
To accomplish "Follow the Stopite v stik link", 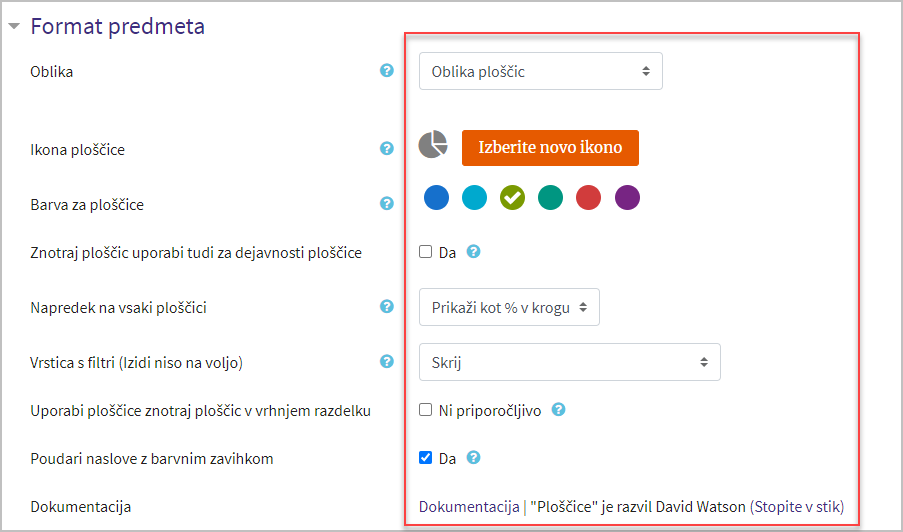I will coord(797,507).
